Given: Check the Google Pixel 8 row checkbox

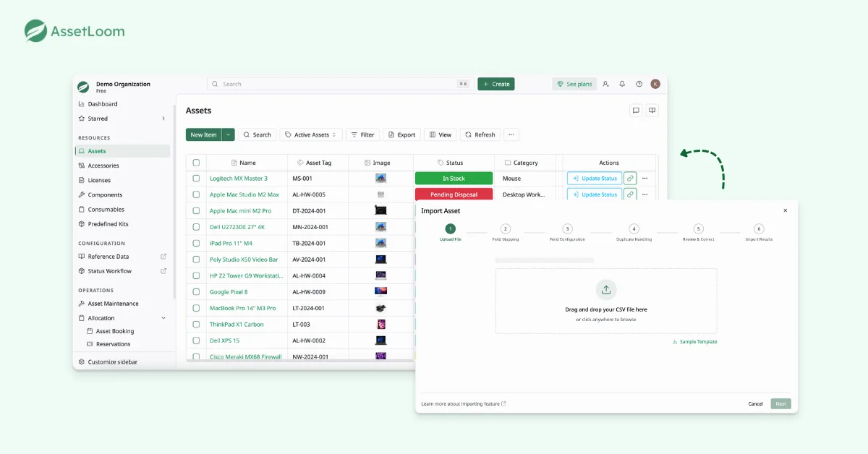Looking at the screenshot, I should [196, 292].
